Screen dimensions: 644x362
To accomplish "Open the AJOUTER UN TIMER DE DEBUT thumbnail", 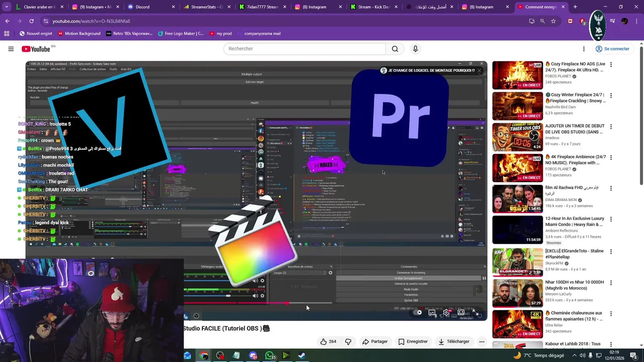I will [x=517, y=137].
